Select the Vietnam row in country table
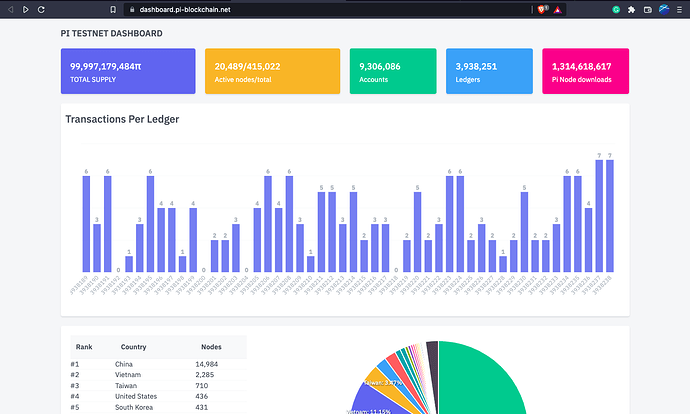 click(x=158, y=375)
